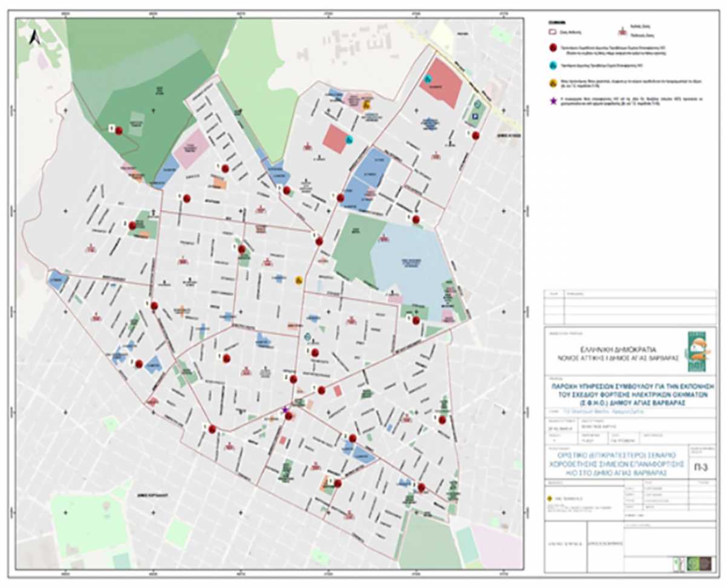Click the red marker inside the dark green forest

click(119, 130)
